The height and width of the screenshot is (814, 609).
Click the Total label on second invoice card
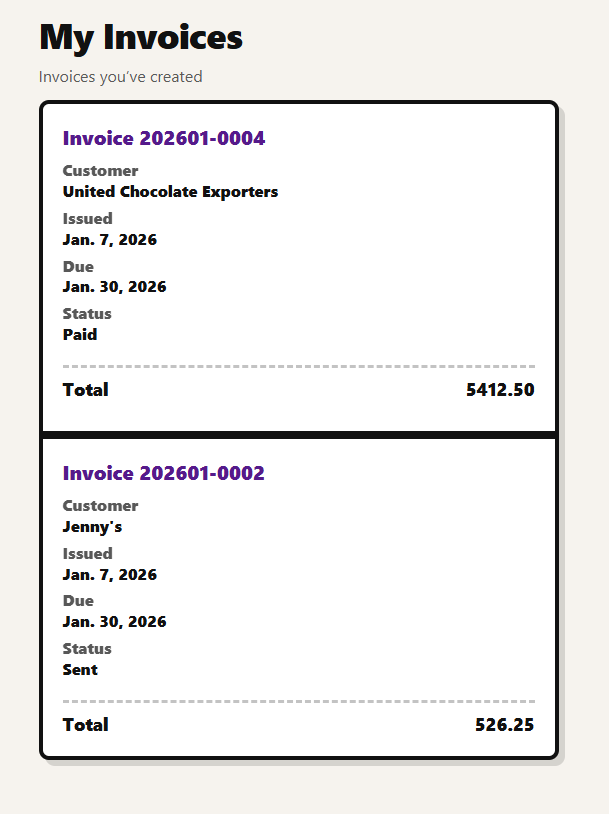click(86, 725)
